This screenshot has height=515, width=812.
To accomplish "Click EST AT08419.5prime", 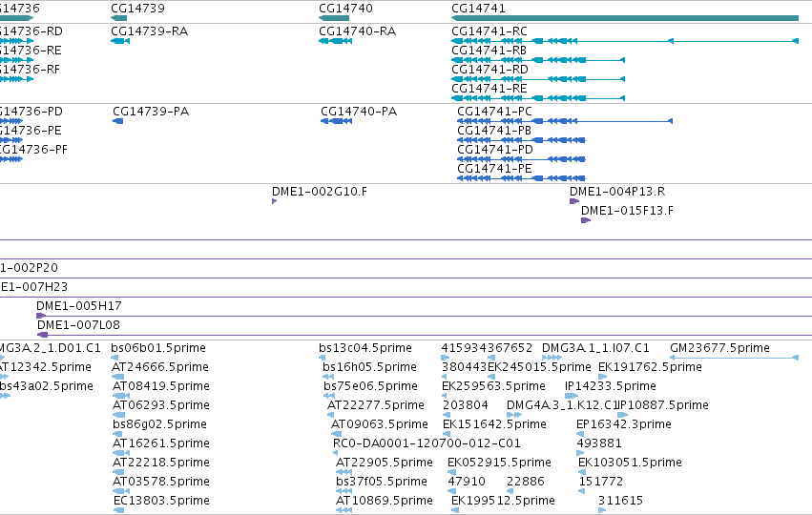I will 161,386.
